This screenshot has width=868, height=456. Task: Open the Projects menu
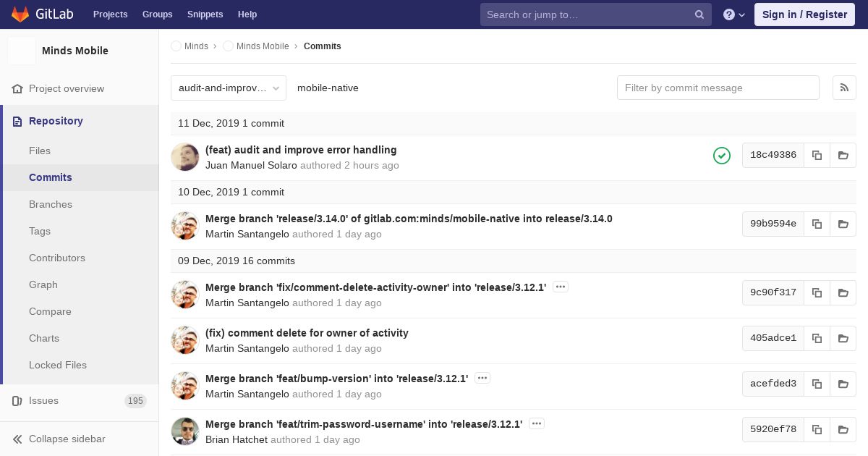[x=111, y=14]
